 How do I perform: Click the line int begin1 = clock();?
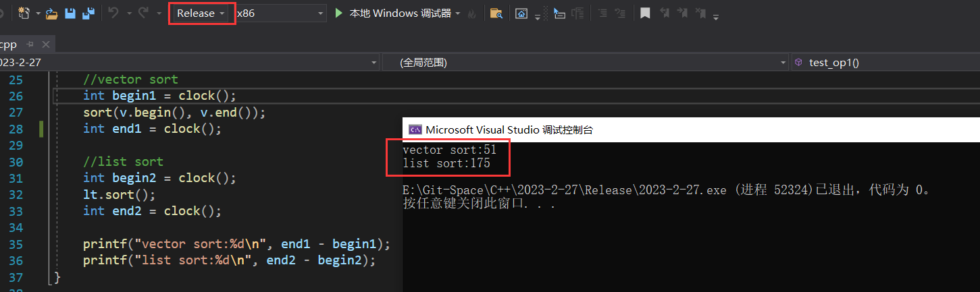(159, 96)
